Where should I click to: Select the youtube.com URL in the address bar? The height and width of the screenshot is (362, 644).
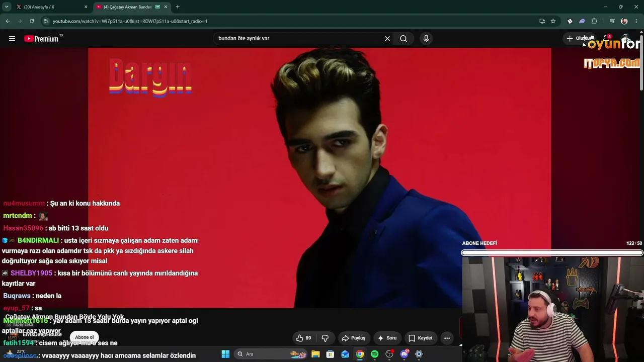tap(130, 21)
